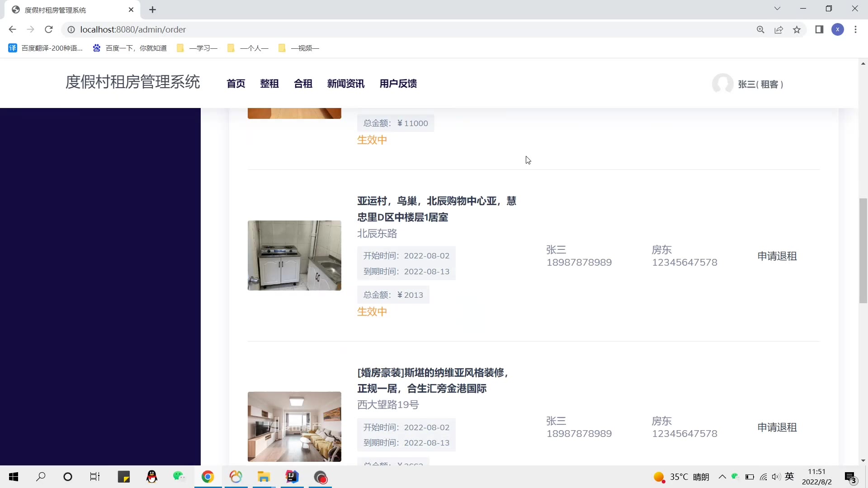This screenshot has width=868, height=488.
Task: Click the page vertical scrollbar thumb
Action: click(863, 251)
